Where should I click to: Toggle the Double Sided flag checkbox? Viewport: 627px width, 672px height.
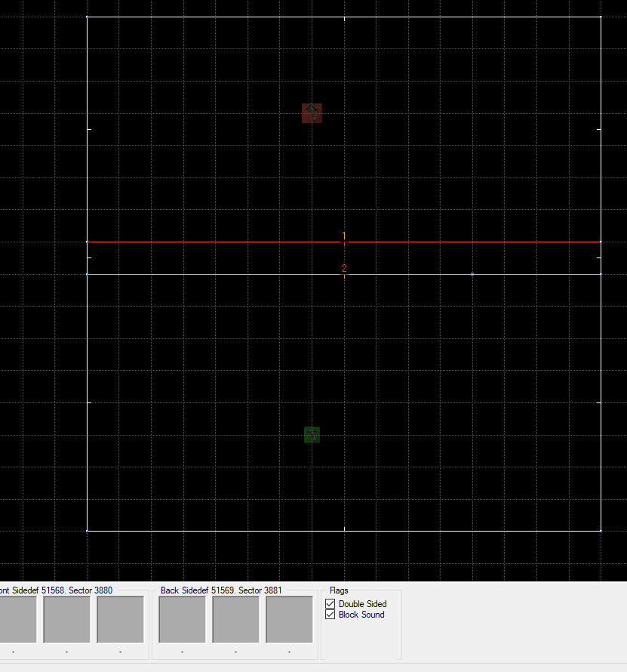click(330, 604)
